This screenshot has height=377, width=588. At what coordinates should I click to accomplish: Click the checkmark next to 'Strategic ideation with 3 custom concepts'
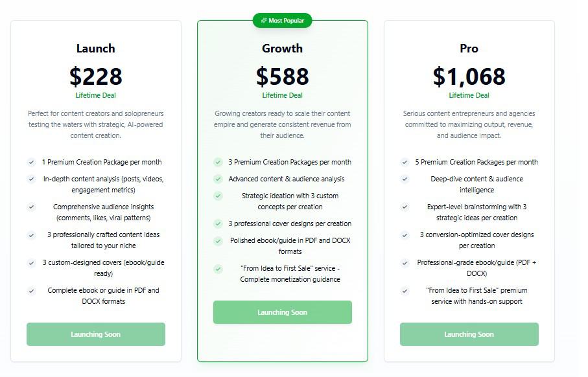point(217,197)
